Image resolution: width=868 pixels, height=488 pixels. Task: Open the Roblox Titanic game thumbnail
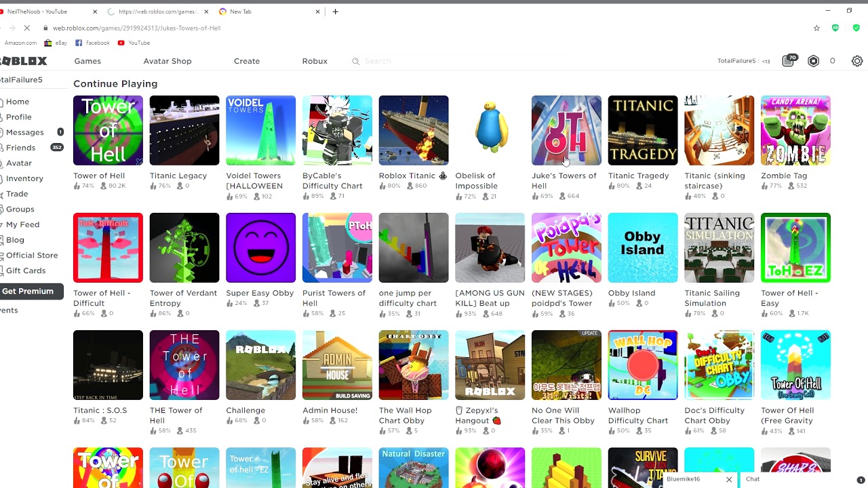(x=414, y=130)
